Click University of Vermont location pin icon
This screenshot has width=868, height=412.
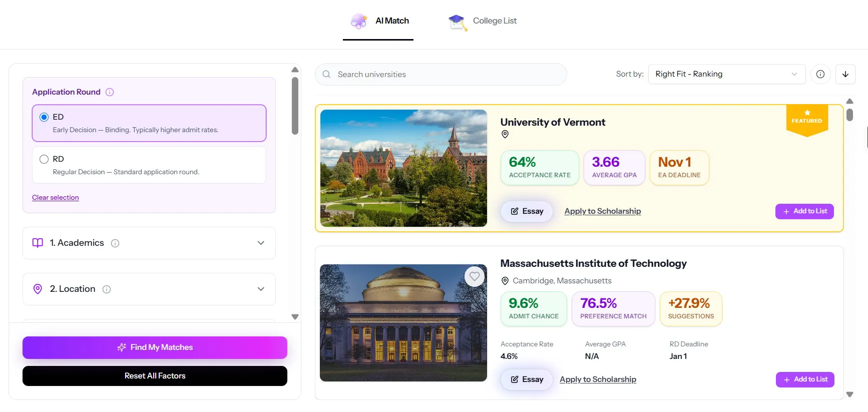click(x=505, y=134)
